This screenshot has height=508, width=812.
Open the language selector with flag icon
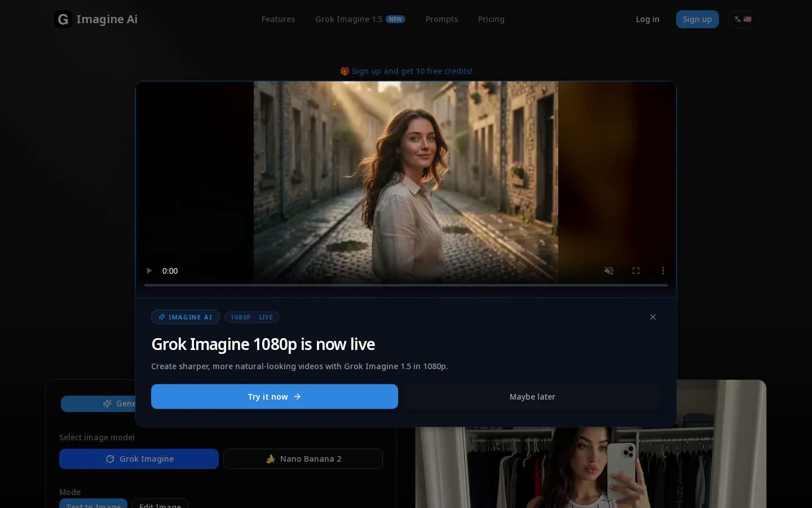tap(743, 19)
